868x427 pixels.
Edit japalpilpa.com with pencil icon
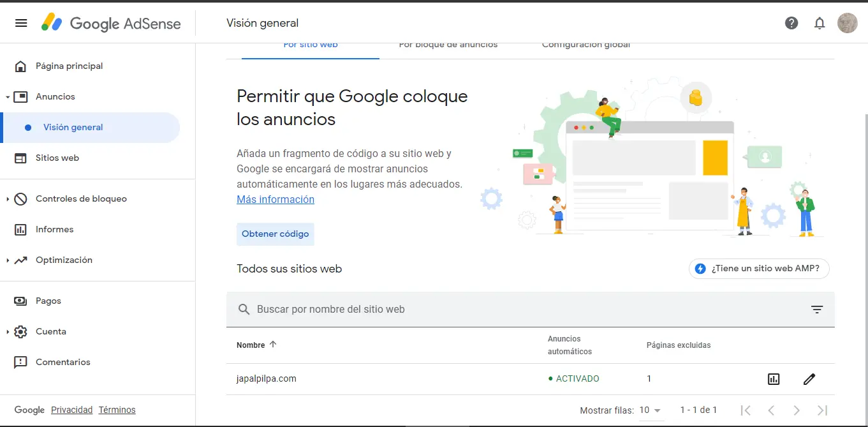pos(809,379)
